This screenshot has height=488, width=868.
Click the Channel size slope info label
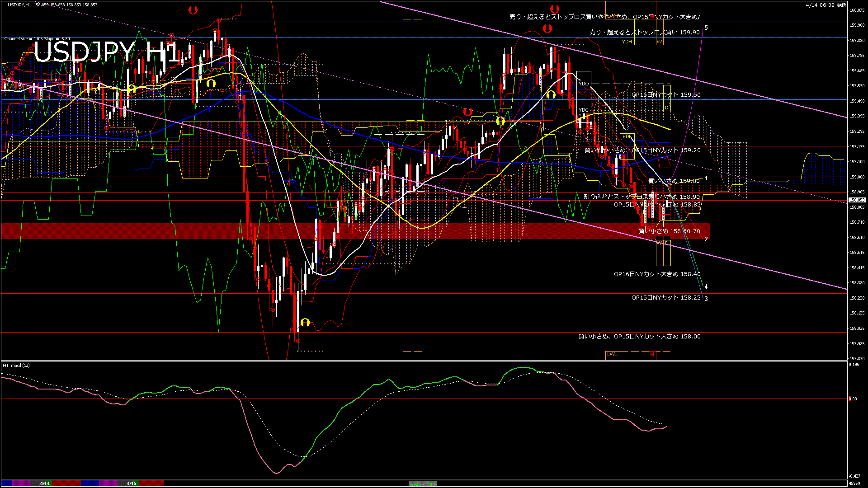click(x=37, y=39)
